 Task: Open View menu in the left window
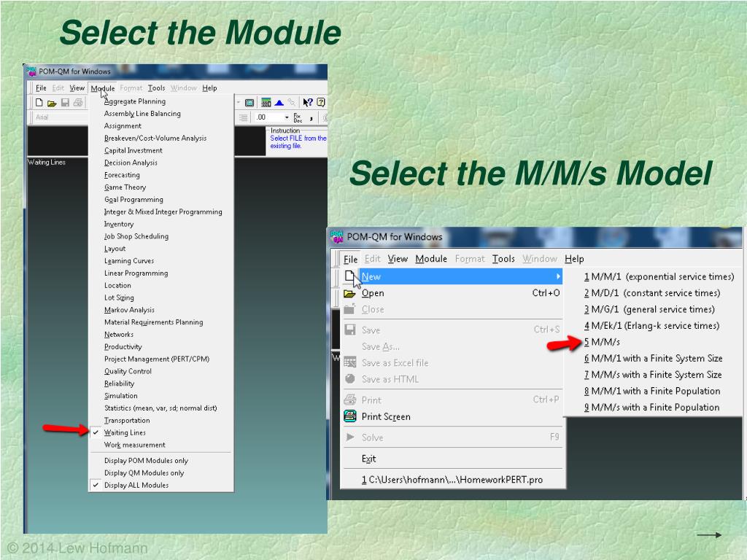(x=77, y=88)
